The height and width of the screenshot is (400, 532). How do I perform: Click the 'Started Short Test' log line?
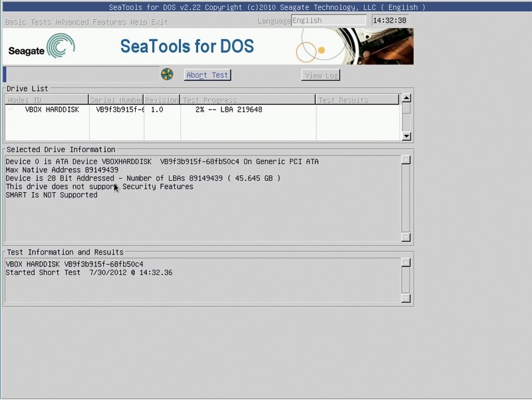89,272
